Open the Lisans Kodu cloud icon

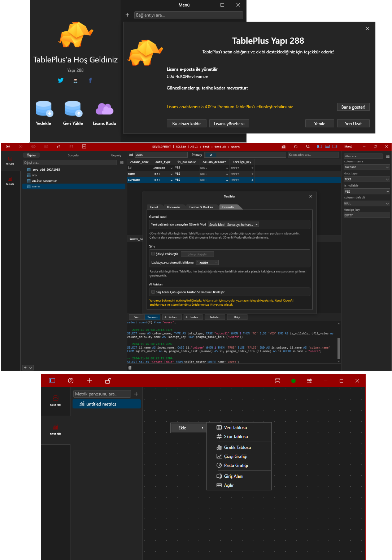point(104,109)
